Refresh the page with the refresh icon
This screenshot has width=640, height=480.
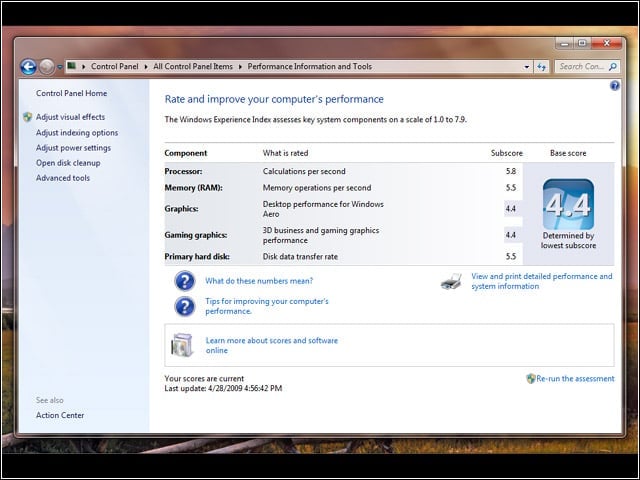[542, 67]
